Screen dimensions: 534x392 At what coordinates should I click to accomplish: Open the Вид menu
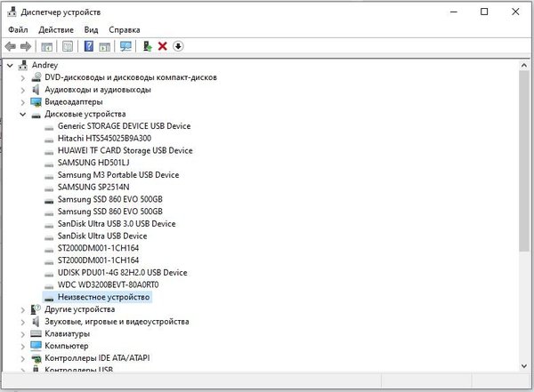coord(91,29)
